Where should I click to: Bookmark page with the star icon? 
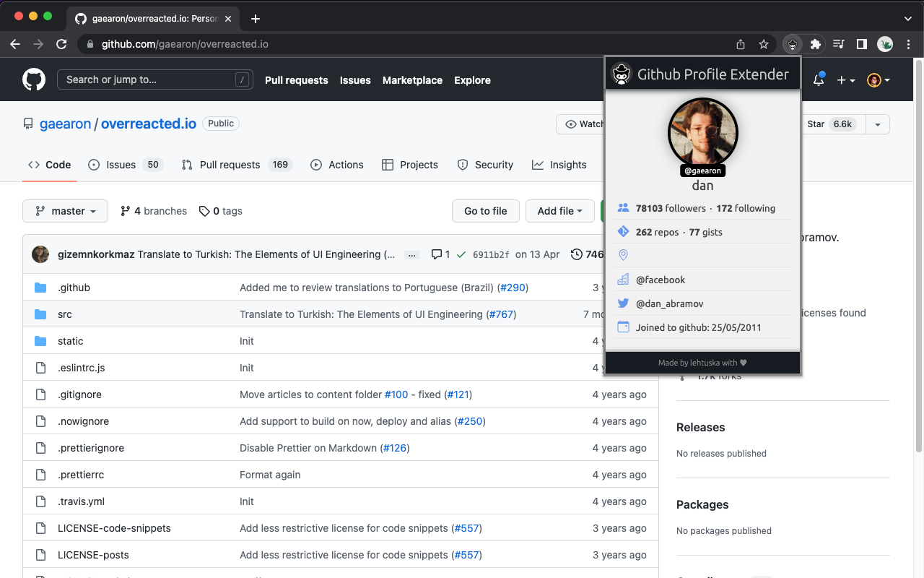click(x=764, y=44)
